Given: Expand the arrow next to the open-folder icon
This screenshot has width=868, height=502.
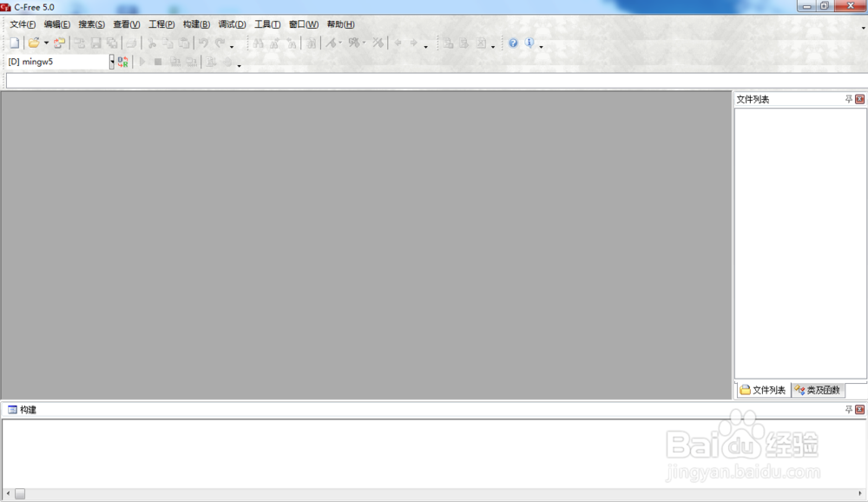Looking at the screenshot, I should 47,43.
